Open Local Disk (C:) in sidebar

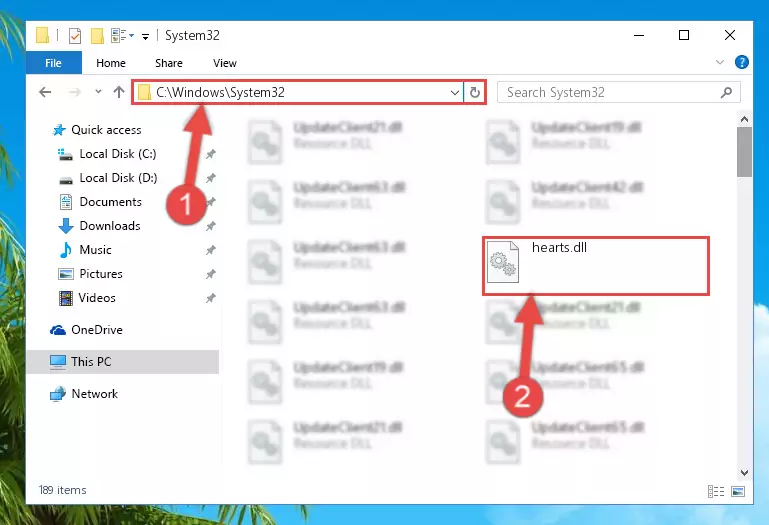pyautogui.click(x=118, y=154)
